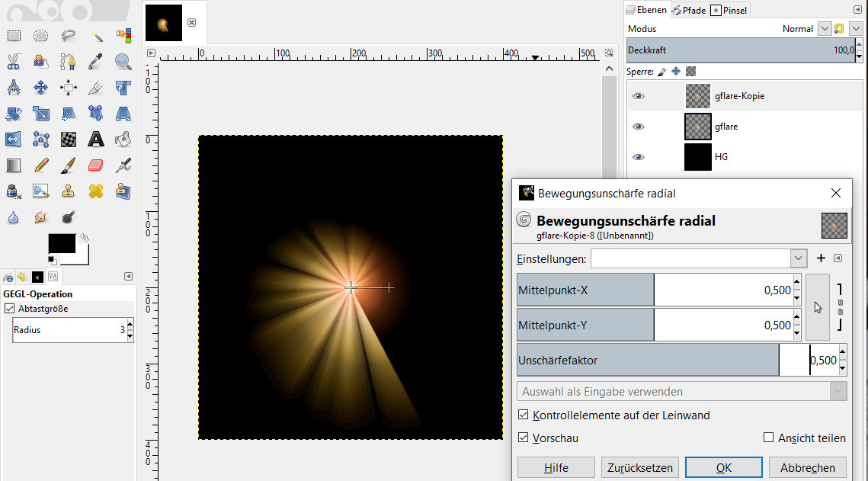Switch to the Pinsel tab
The width and height of the screenshot is (868, 481).
(729, 10)
